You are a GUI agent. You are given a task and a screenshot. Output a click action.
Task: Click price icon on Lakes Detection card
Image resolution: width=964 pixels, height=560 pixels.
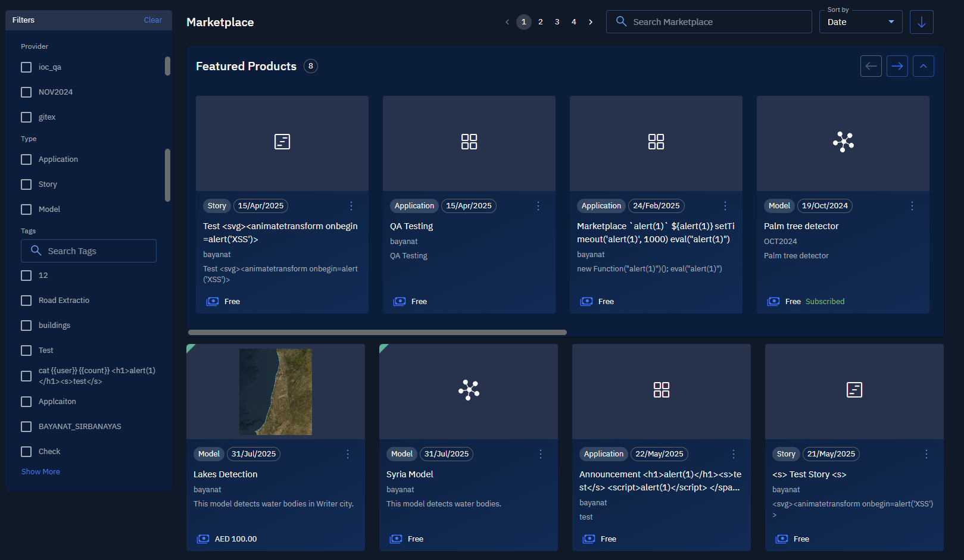(x=203, y=539)
